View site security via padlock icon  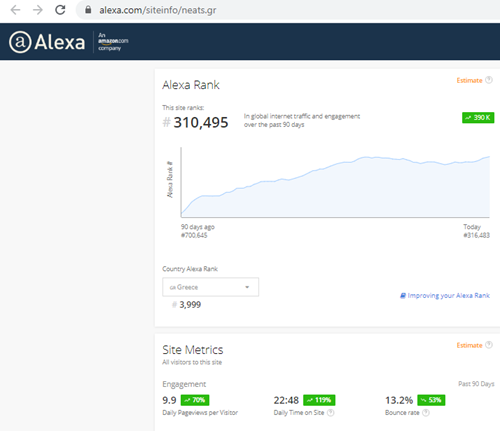[x=88, y=10]
